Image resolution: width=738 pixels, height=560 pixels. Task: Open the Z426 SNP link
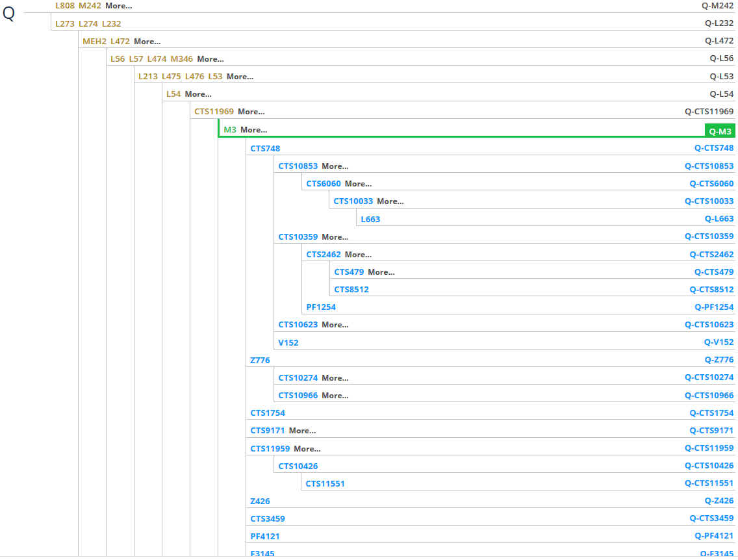pyautogui.click(x=260, y=501)
